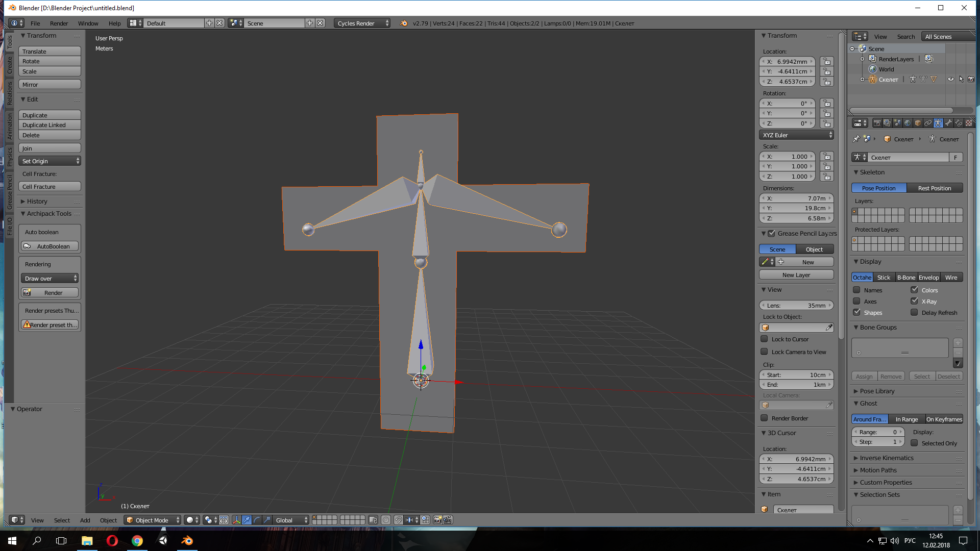Click the translate manipulator arrow icon
Screen dimensions: 980x551
[247, 520]
